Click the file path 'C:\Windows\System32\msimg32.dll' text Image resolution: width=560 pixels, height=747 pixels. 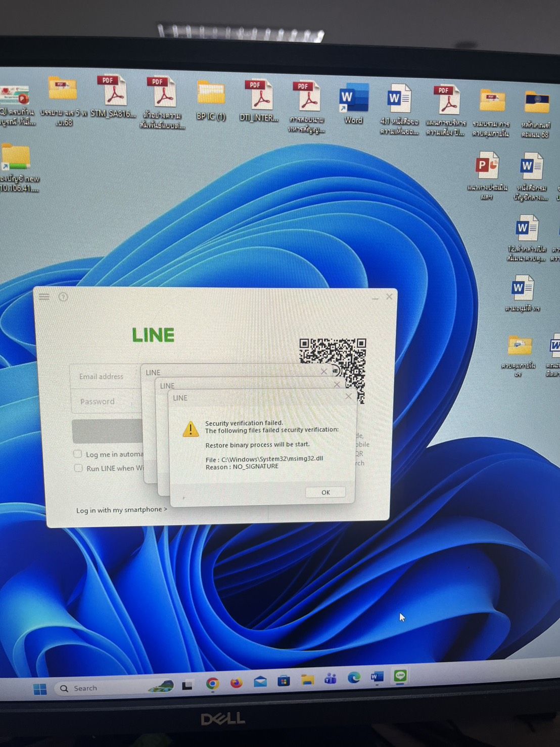[272, 459]
